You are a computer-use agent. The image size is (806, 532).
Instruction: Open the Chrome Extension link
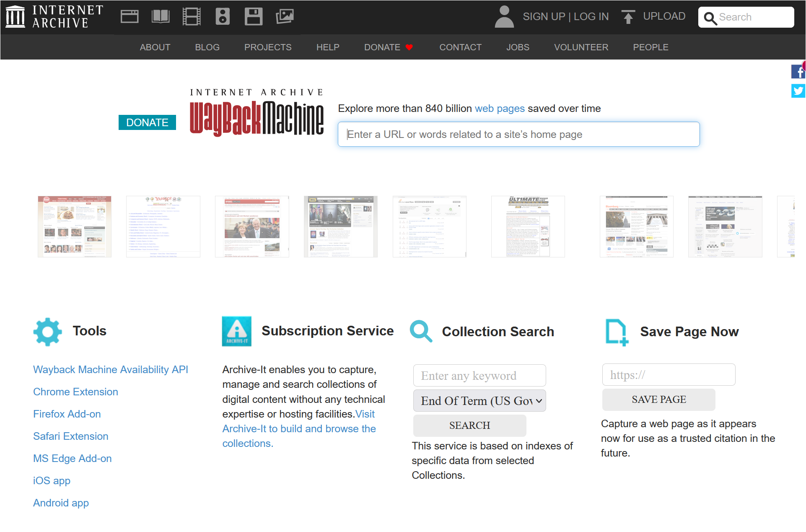click(x=75, y=392)
